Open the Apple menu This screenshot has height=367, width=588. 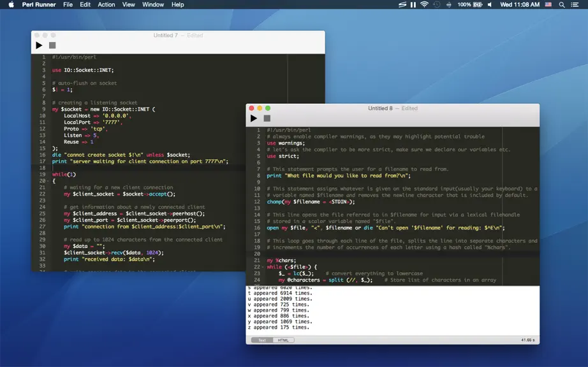tap(11, 4)
